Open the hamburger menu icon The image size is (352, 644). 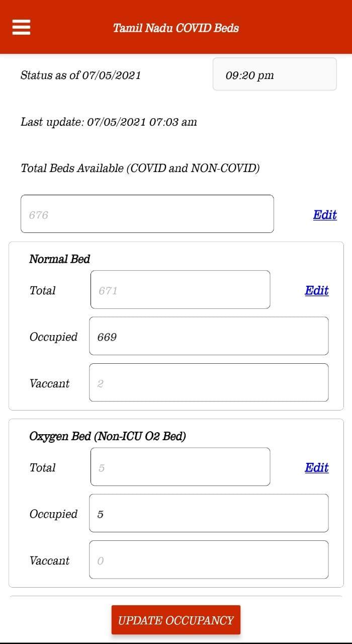click(22, 27)
